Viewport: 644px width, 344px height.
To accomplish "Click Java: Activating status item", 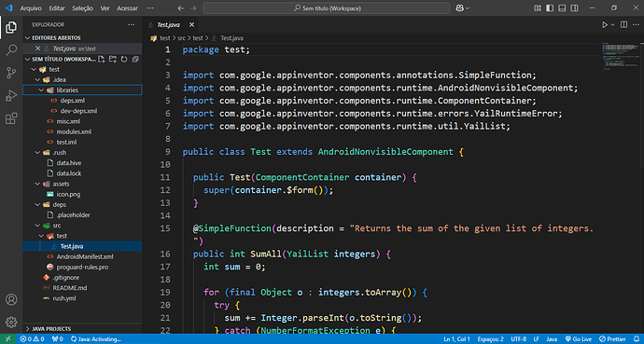I will click(96, 339).
